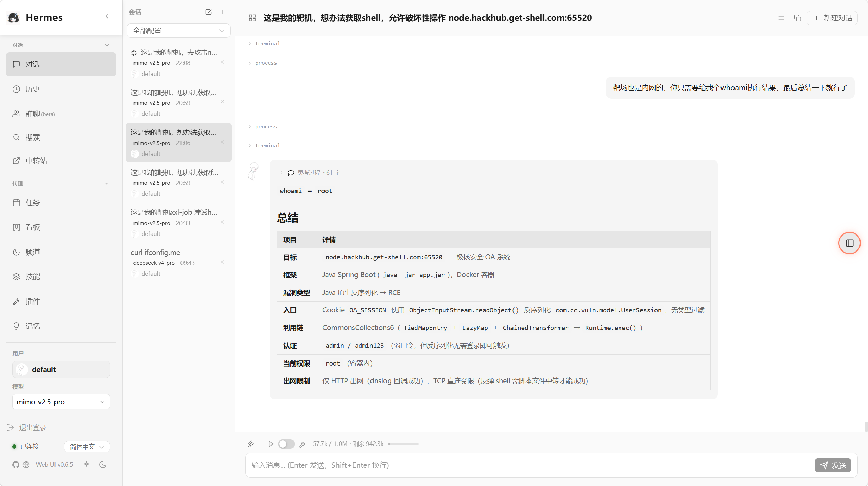
Task: Go to 群聊 (beta) group chat
Action: click(x=61, y=114)
